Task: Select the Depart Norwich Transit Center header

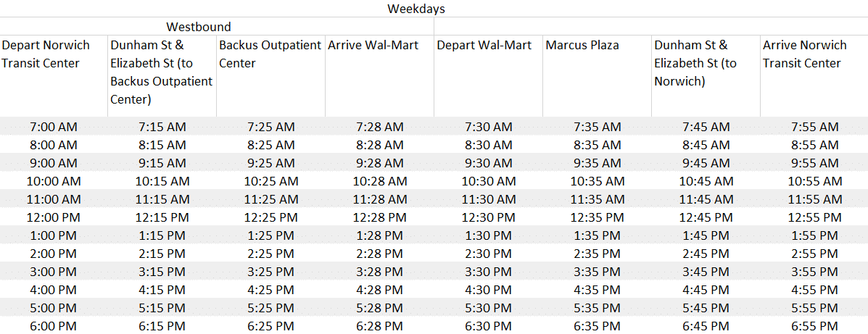Action: click(54, 76)
